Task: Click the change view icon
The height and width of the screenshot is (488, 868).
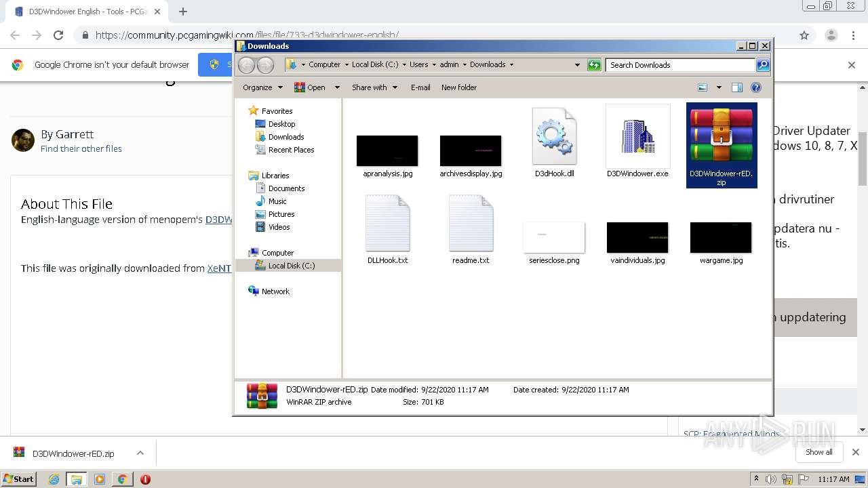Action: pos(703,87)
